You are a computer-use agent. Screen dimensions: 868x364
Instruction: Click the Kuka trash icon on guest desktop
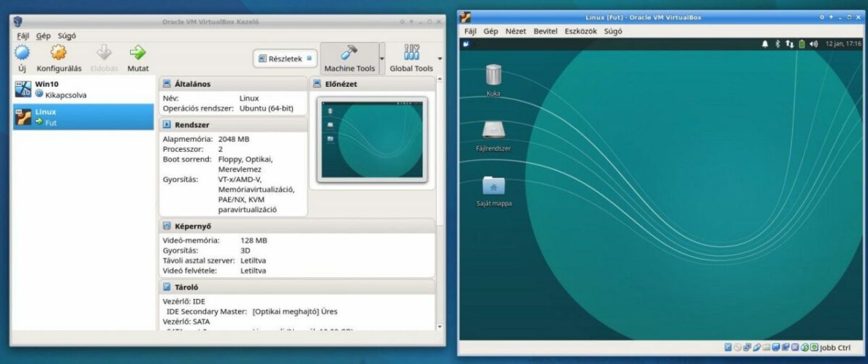point(493,74)
